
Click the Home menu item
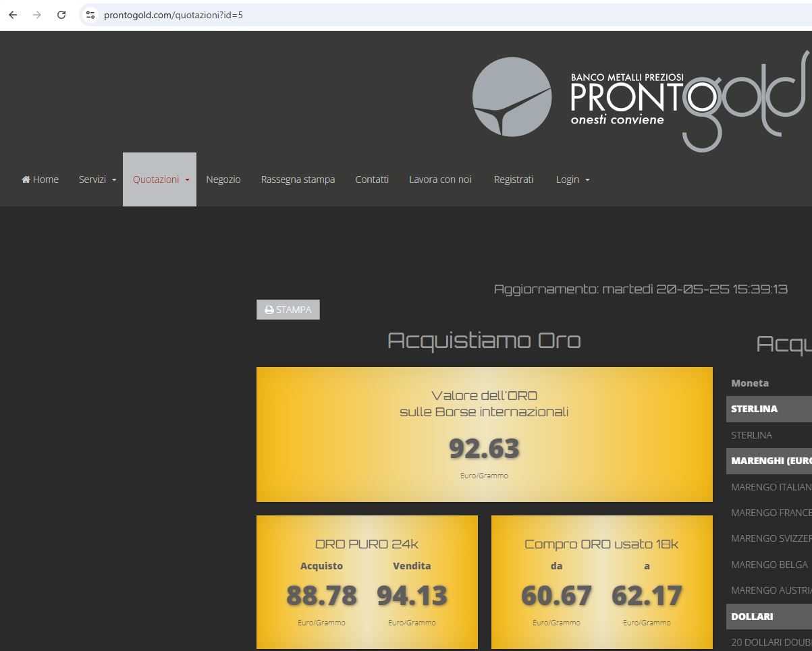pos(40,179)
